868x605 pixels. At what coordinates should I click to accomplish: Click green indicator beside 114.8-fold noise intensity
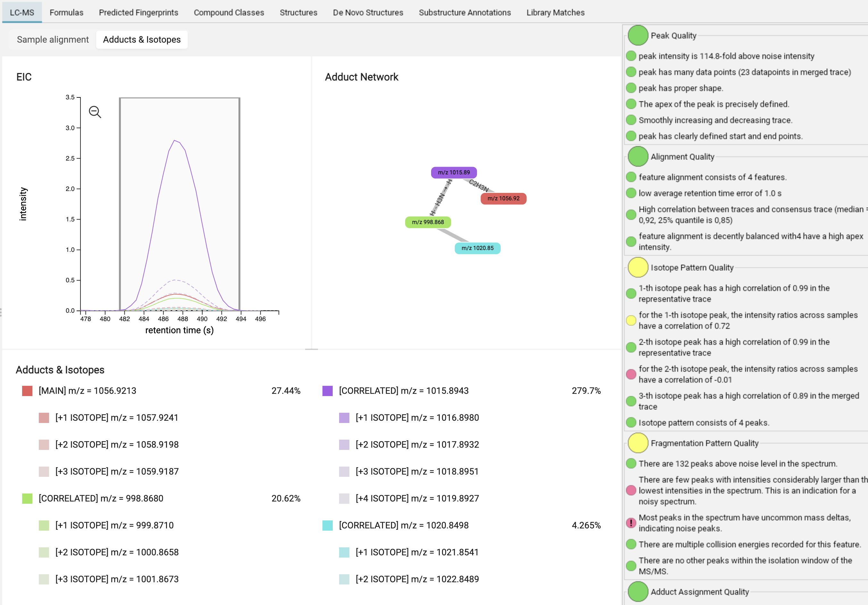[x=631, y=56]
